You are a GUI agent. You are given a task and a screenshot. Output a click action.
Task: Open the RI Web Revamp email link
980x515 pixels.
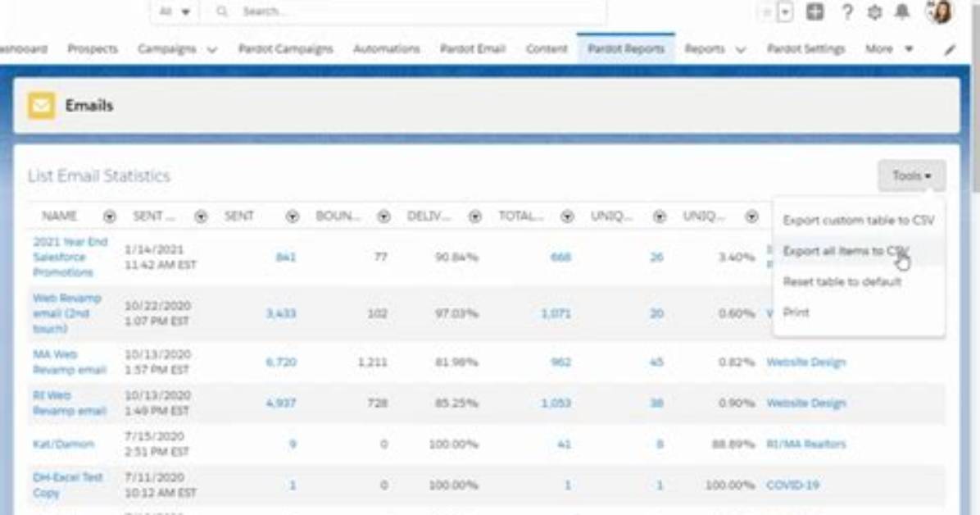[x=70, y=403]
